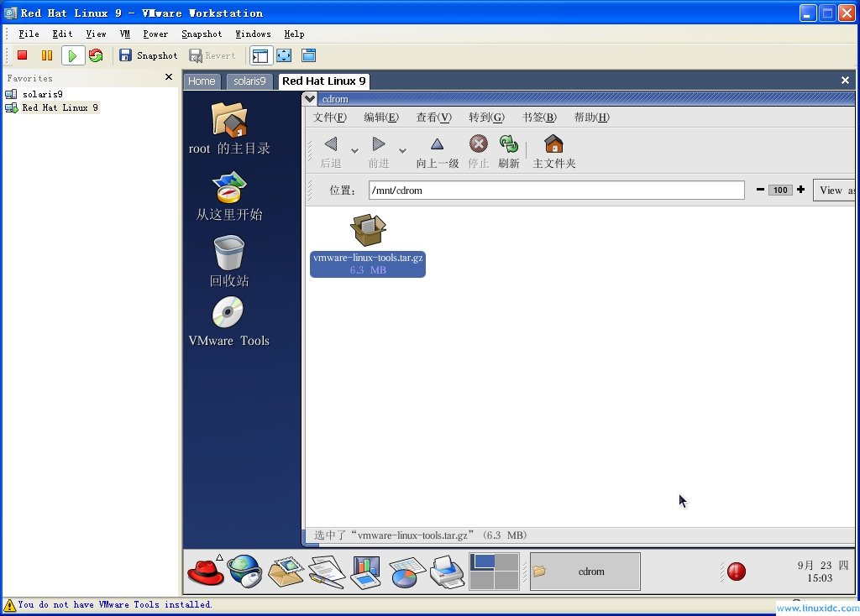The width and height of the screenshot is (860, 616).
Task: Open the VM menu in VMware
Action: pyautogui.click(x=125, y=34)
